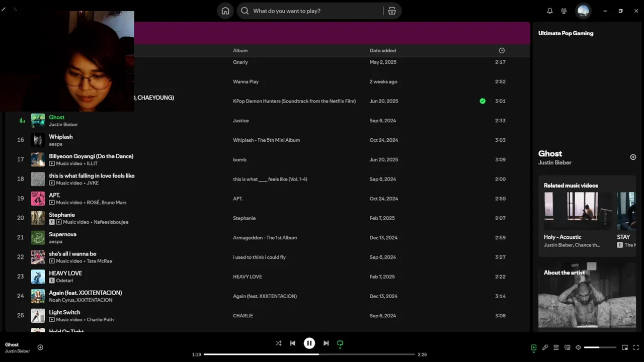Viewport: 644px width, 362px height.
Task: Enter full screen mode
Action: point(636,347)
